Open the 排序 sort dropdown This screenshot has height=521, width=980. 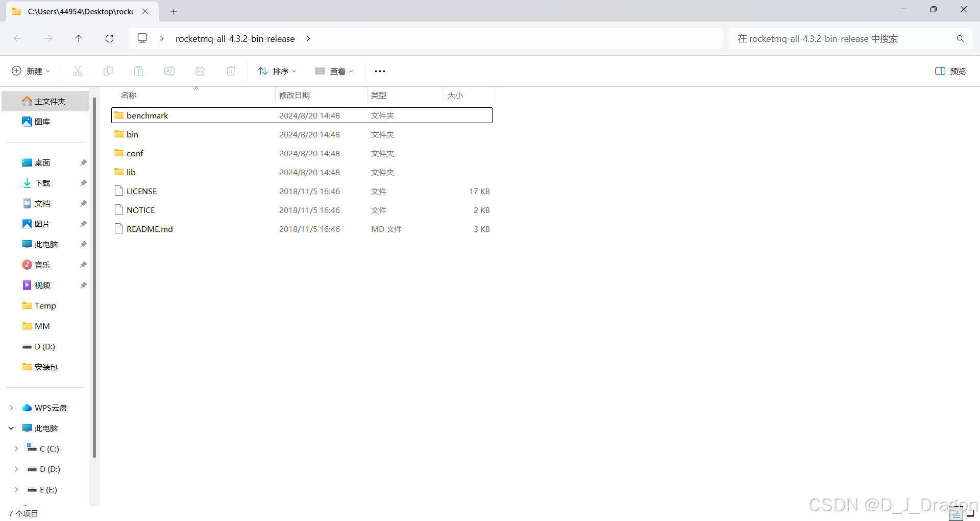pyautogui.click(x=277, y=71)
